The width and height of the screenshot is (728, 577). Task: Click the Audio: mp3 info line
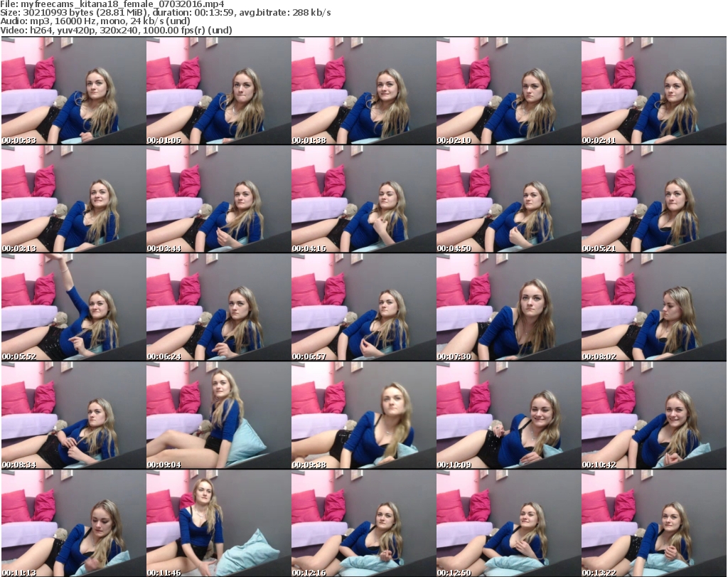(x=95, y=21)
